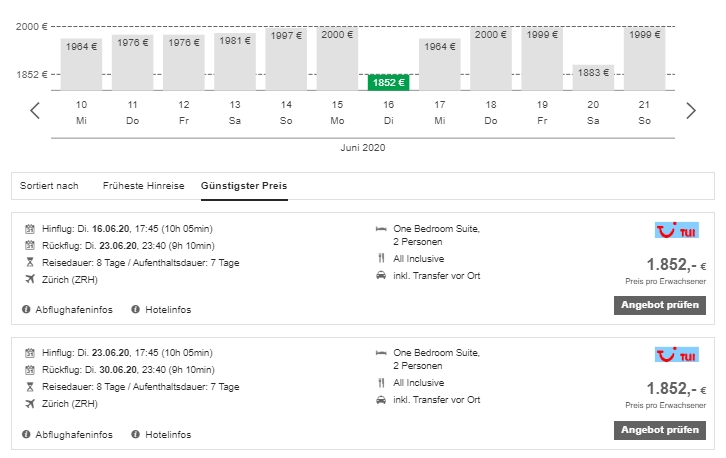Screen dimensions: 726x458
Task: Choose the 1999 € bar for Sunday 21
Action: click(644, 58)
